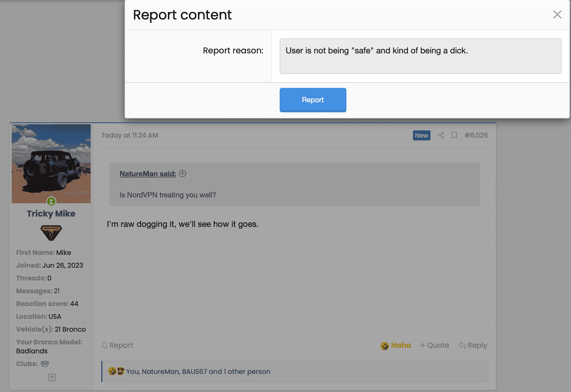The image size is (571, 392).
Task: Click the Reaction score value 44
Action: click(74, 304)
